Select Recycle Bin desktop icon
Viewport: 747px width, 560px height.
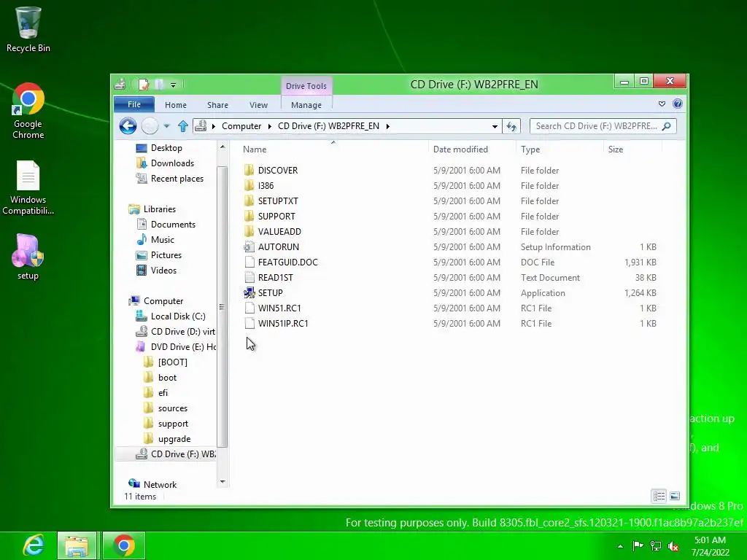click(x=28, y=29)
